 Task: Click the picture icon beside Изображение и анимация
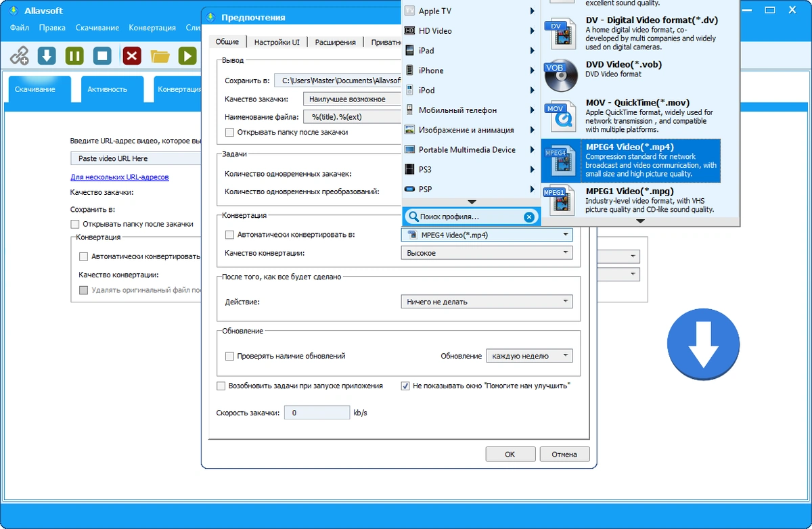[x=409, y=129]
